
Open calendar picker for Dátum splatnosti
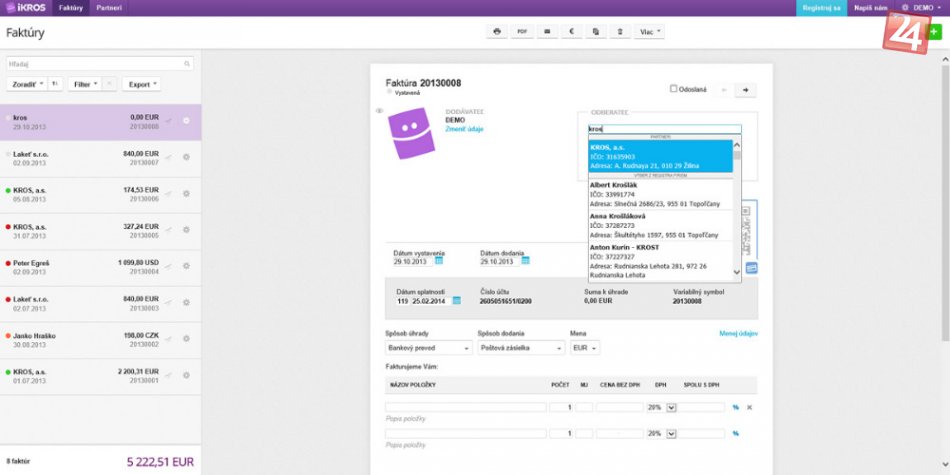point(456,300)
